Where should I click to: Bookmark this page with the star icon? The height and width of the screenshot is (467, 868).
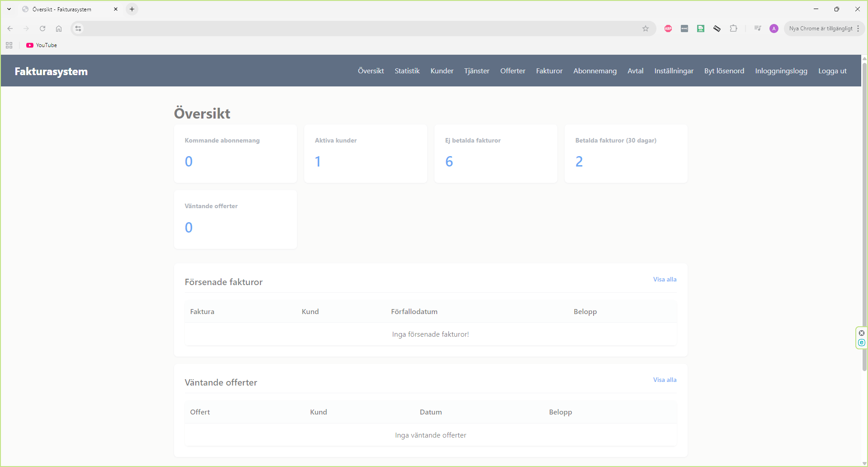[646, 29]
